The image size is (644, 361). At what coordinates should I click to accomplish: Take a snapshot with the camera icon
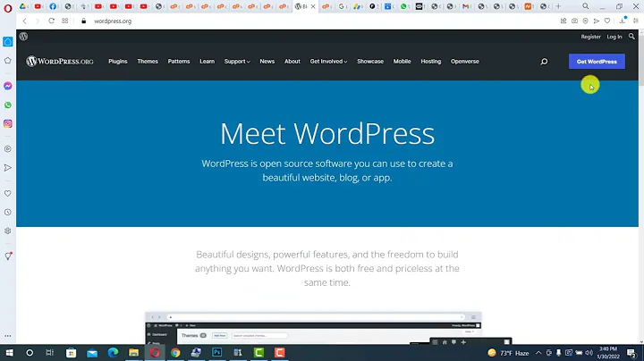(x=574, y=21)
